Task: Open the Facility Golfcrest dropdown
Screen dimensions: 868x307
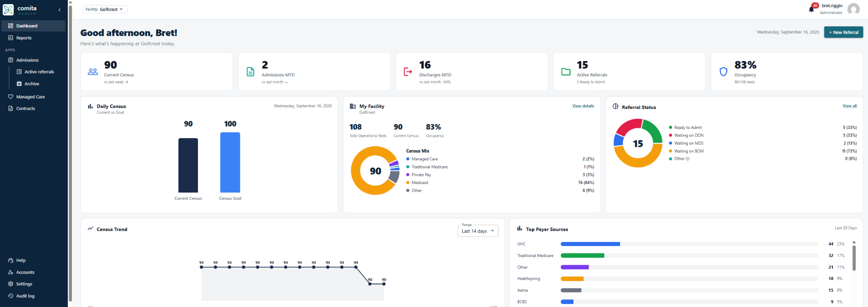Action: click(x=105, y=9)
